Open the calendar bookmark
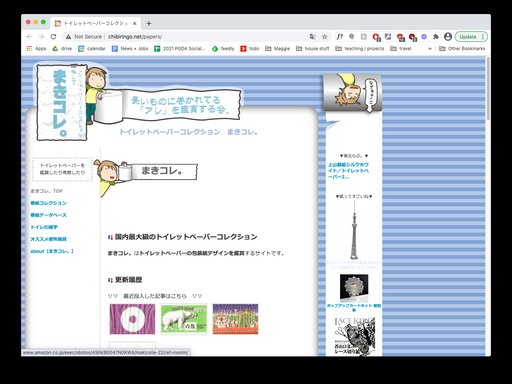 [x=92, y=49]
